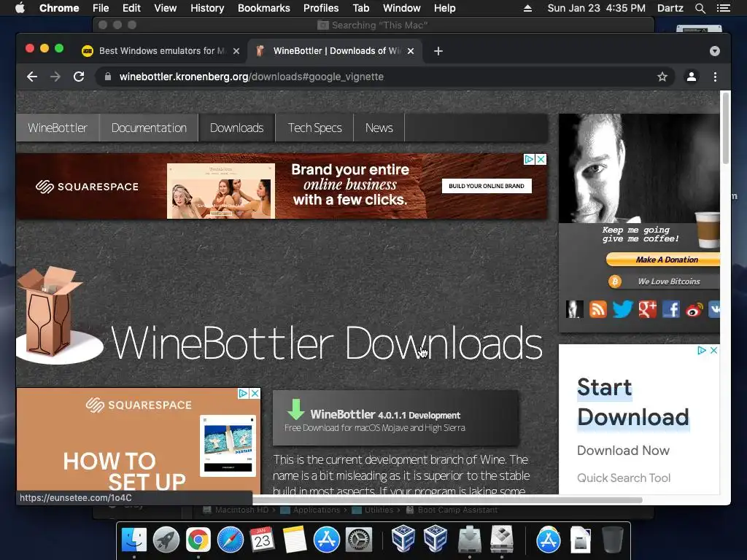Open the WineBottler nav item
The image size is (747, 560).
58,128
